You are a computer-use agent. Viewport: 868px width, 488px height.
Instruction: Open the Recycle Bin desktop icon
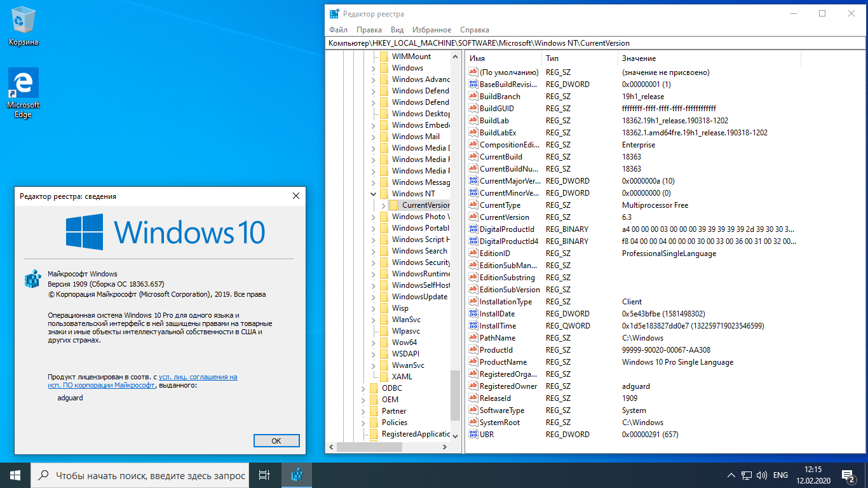pos(23,27)
